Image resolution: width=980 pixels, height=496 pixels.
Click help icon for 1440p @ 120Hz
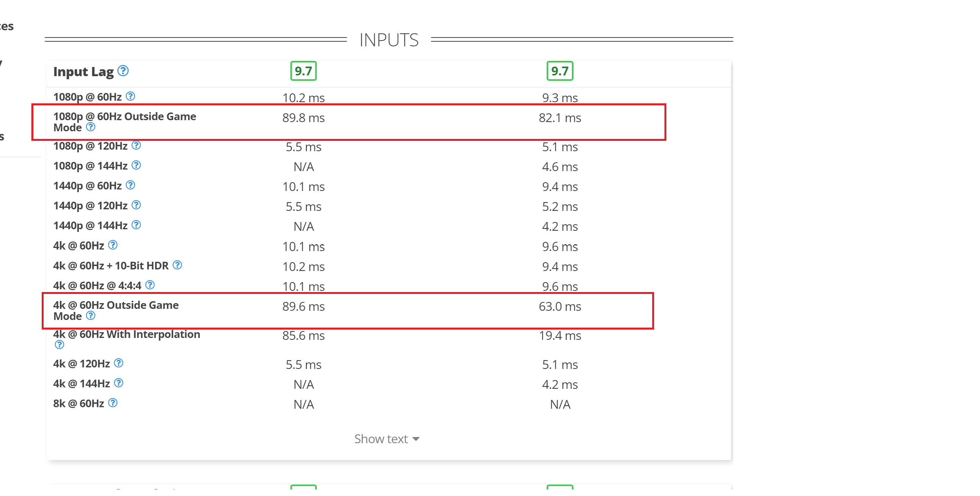pos(136,205)
